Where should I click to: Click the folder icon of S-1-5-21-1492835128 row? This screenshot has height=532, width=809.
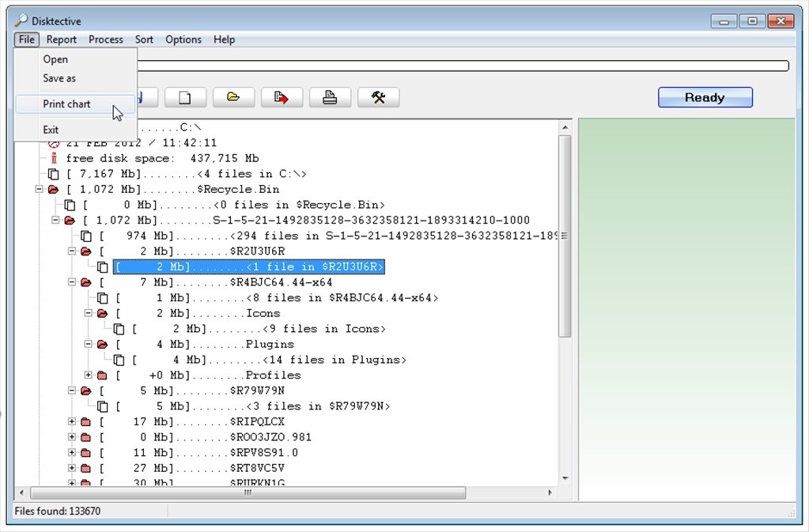coord(70,220)
